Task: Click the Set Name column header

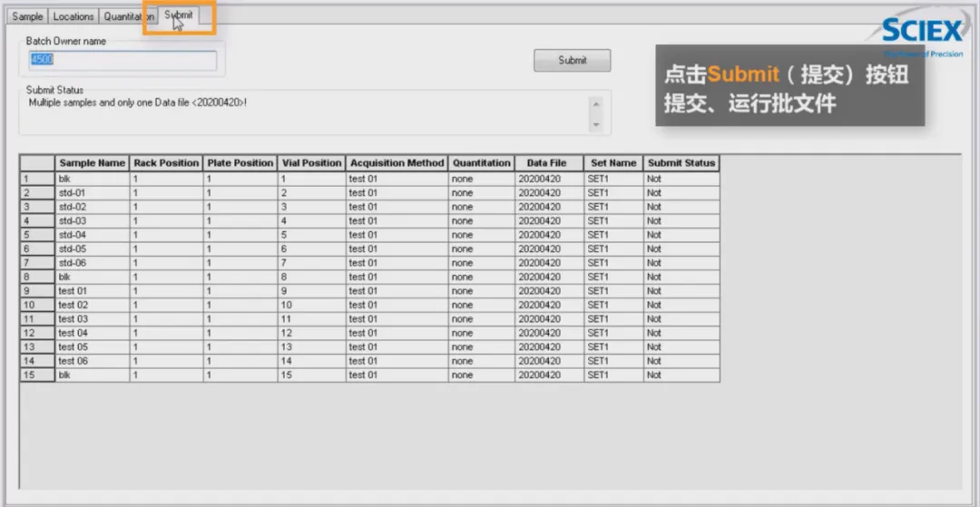Action: point(613,163)
